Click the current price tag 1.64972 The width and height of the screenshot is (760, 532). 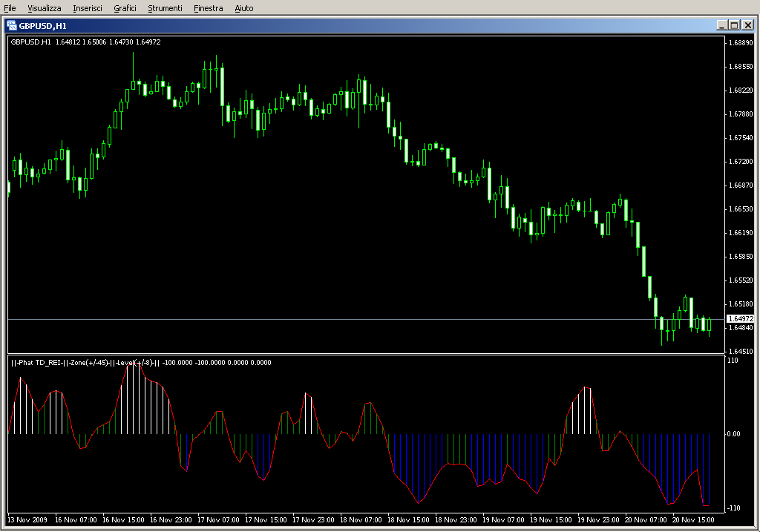(740, 319)
